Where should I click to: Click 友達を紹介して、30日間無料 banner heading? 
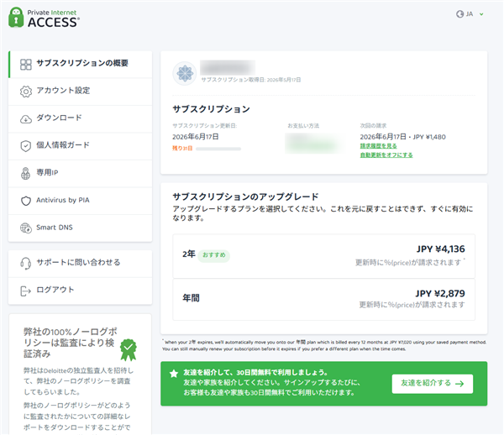(255, 373)
